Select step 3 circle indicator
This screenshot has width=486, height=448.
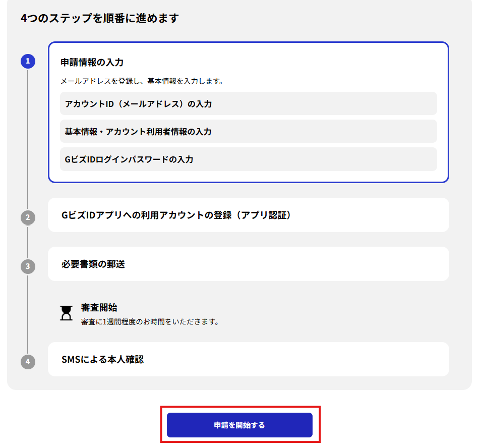(28, 266)
